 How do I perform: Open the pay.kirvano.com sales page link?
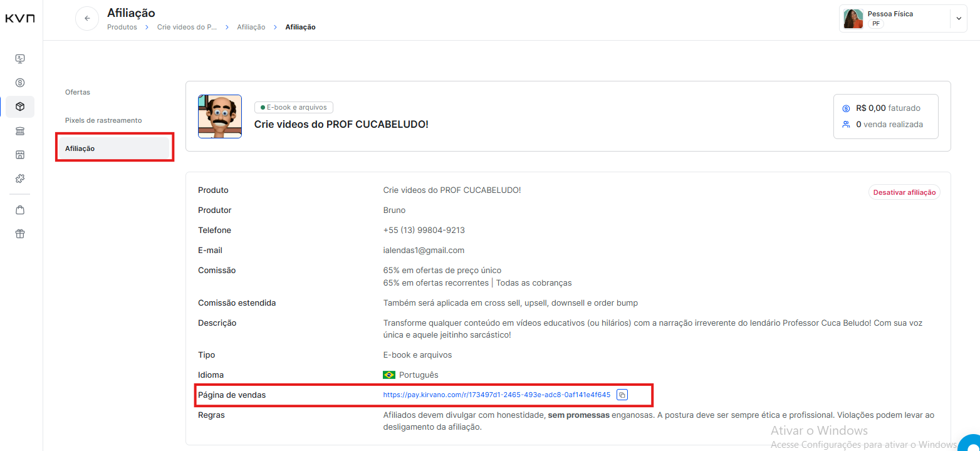coord(496,395)
